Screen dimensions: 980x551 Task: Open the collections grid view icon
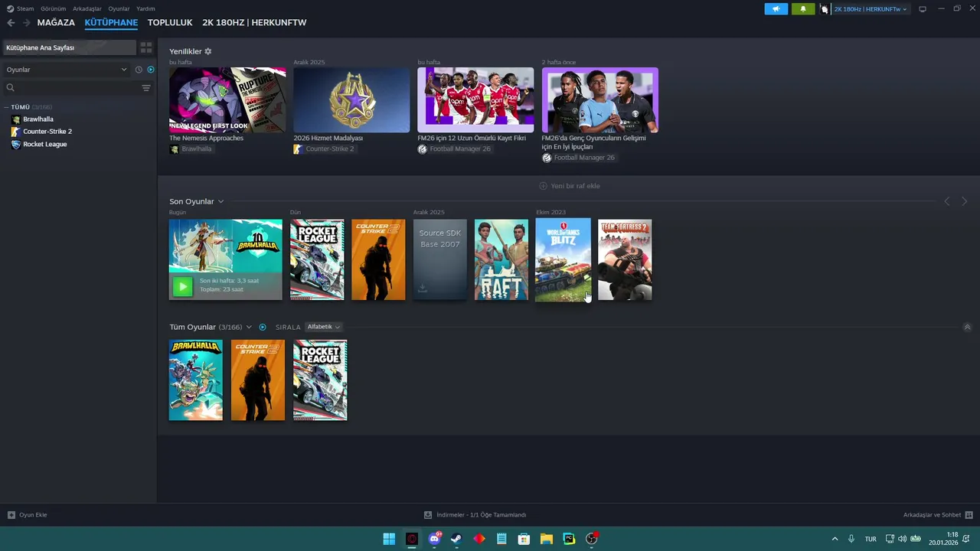pyautogui.click(x=146, y=47)
